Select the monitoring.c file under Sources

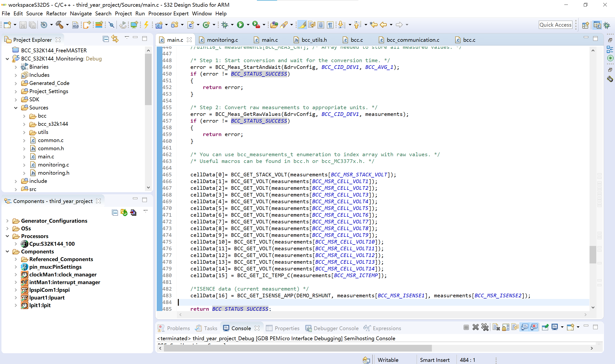[x=53, y=165]
